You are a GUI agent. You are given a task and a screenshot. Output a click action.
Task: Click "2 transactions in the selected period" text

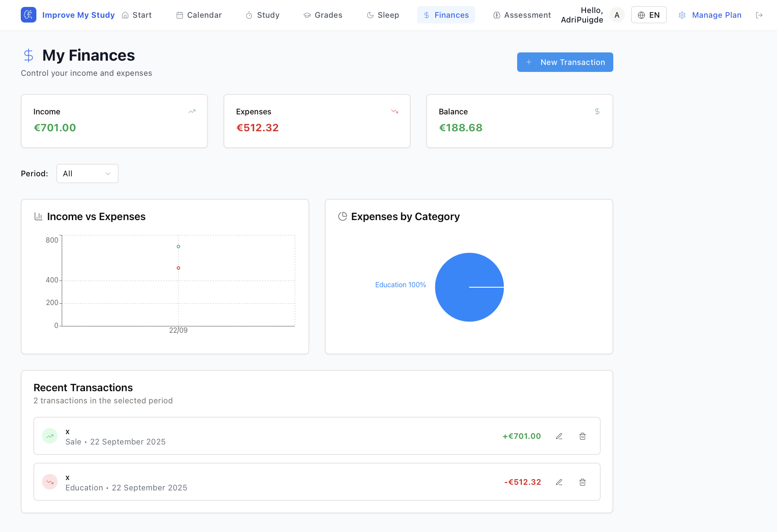(x=103, y=401)
